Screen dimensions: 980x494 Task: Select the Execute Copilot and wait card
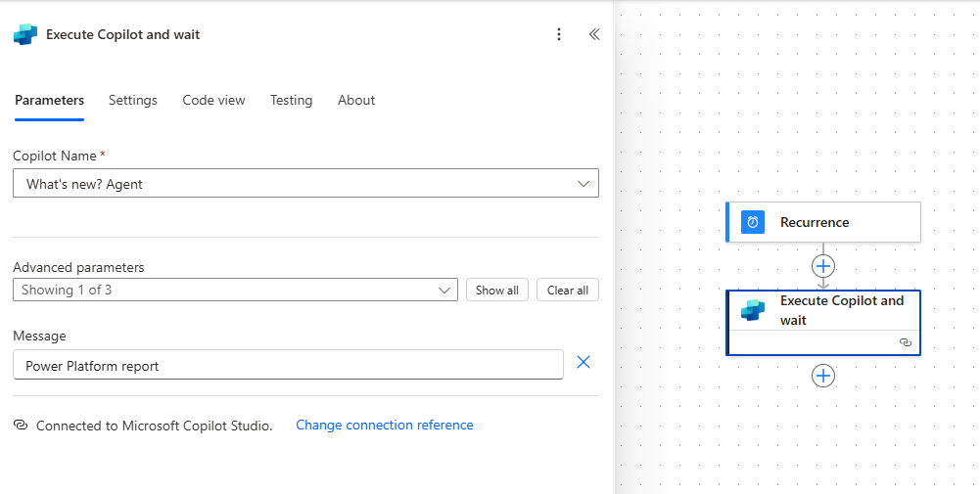(823, 323)
